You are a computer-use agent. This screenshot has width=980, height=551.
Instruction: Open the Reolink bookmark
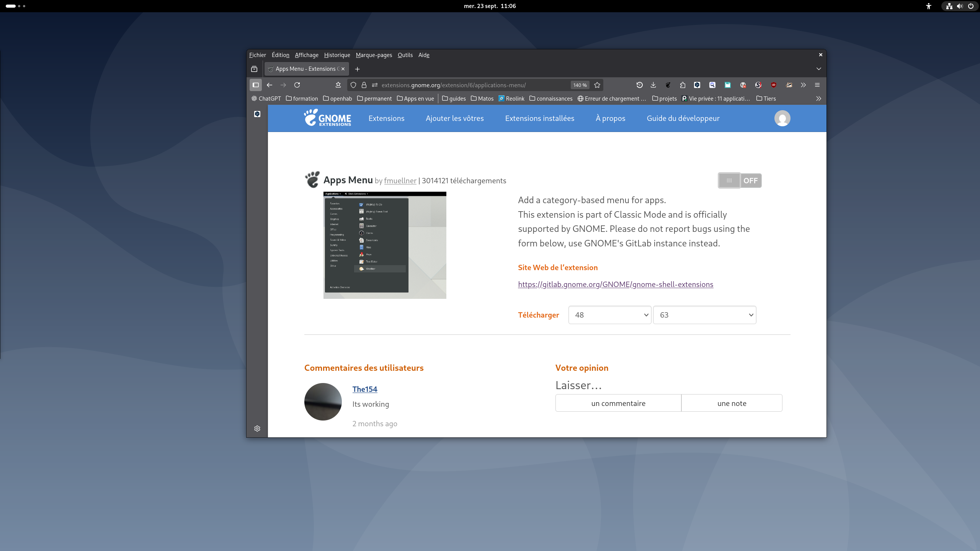pyautogui.click(x=511, y=99)
